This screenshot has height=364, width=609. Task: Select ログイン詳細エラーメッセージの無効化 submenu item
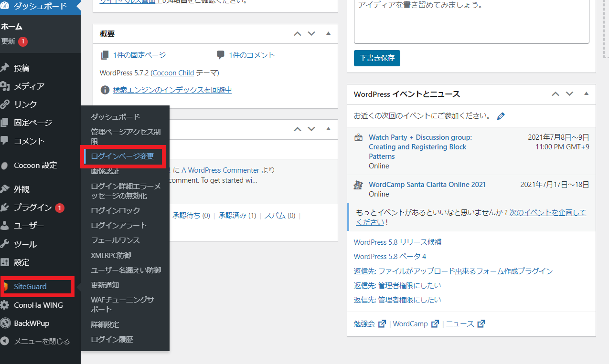pyautogui.click(x=126, y=191)
